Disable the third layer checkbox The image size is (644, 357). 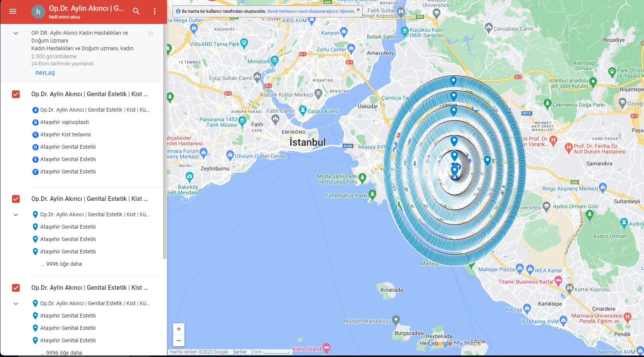pos(15,287)
